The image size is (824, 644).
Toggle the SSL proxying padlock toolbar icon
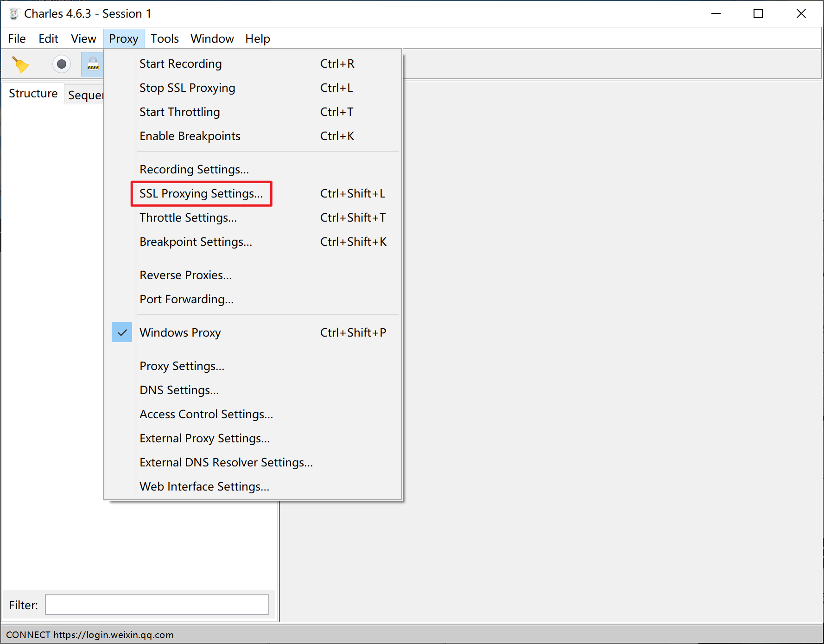click(93, 64)
